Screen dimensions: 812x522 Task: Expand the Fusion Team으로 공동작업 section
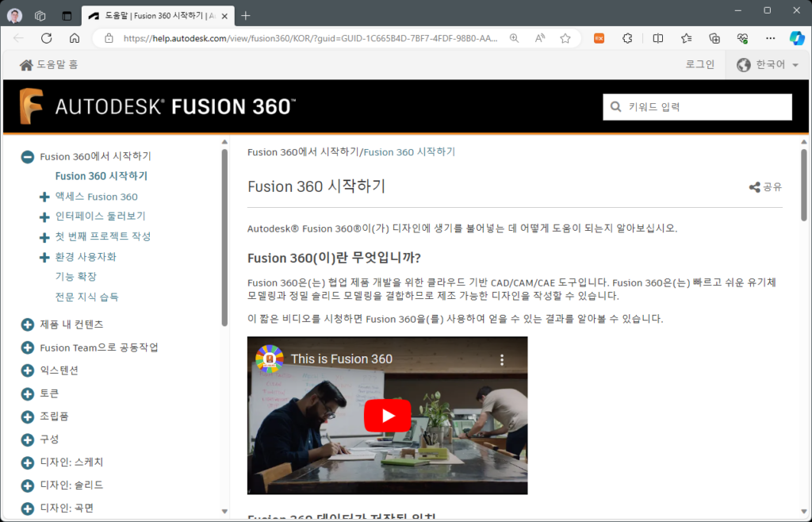(x=28, y=347)
